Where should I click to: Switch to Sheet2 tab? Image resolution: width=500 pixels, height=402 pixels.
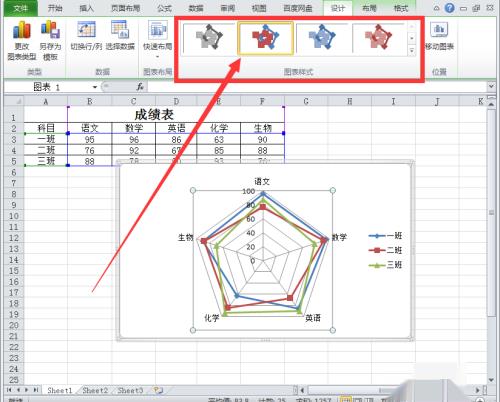pos(95,390)
